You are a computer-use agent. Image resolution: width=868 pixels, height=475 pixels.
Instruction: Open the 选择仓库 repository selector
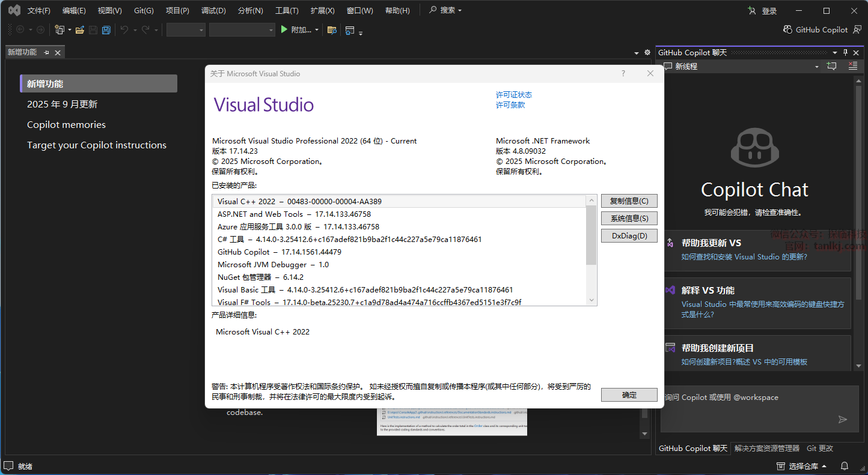point(802,466)
